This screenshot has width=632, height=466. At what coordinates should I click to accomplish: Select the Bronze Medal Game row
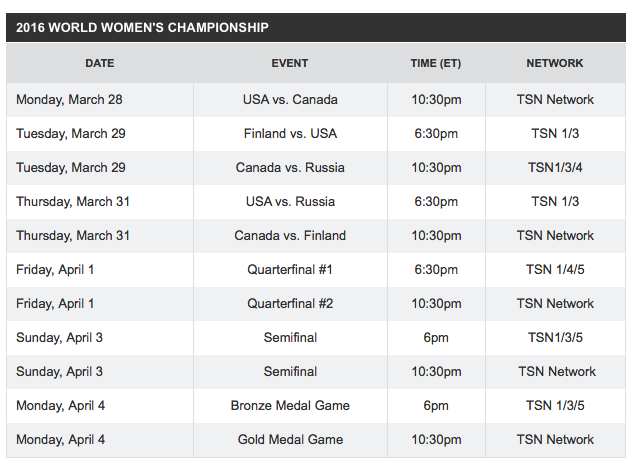coord(316,406)
